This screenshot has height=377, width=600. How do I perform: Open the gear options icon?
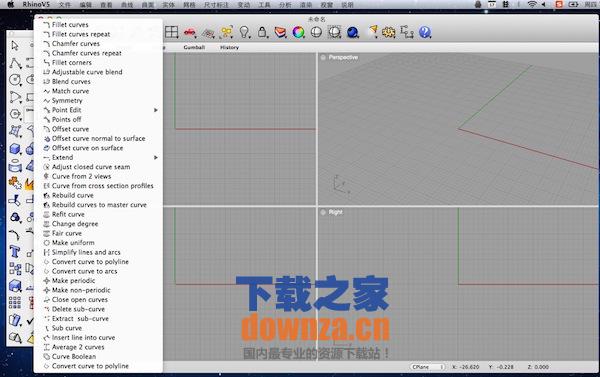pyautogui.click(x=388, y=33)
